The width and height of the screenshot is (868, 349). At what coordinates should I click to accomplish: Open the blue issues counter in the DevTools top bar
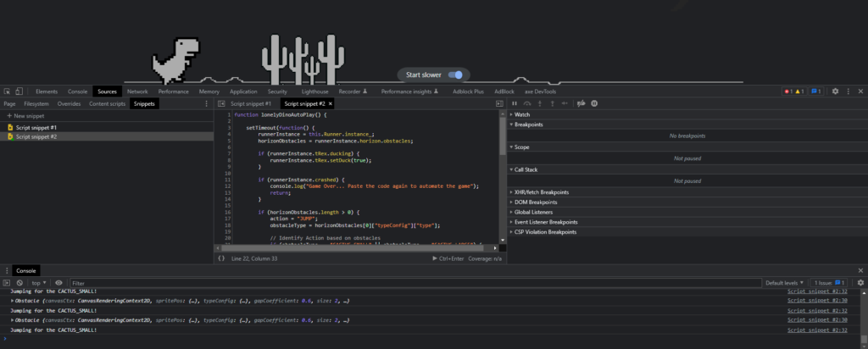816,91
